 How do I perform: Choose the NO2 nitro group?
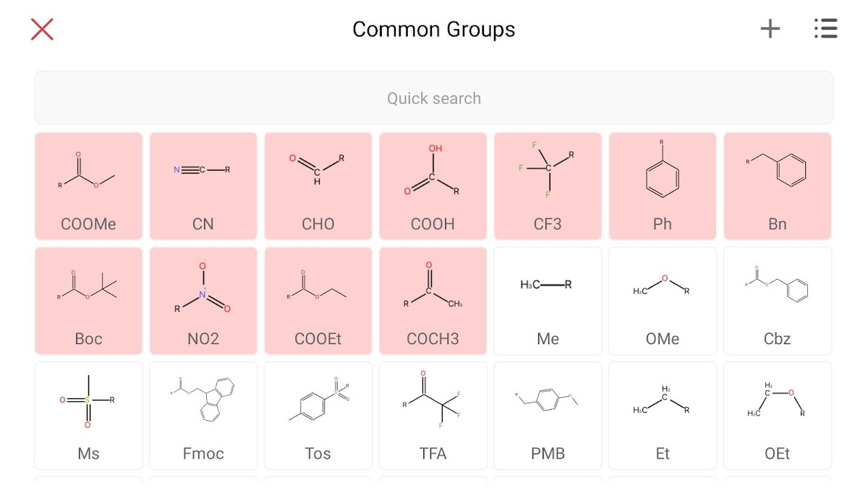(203, 301)
